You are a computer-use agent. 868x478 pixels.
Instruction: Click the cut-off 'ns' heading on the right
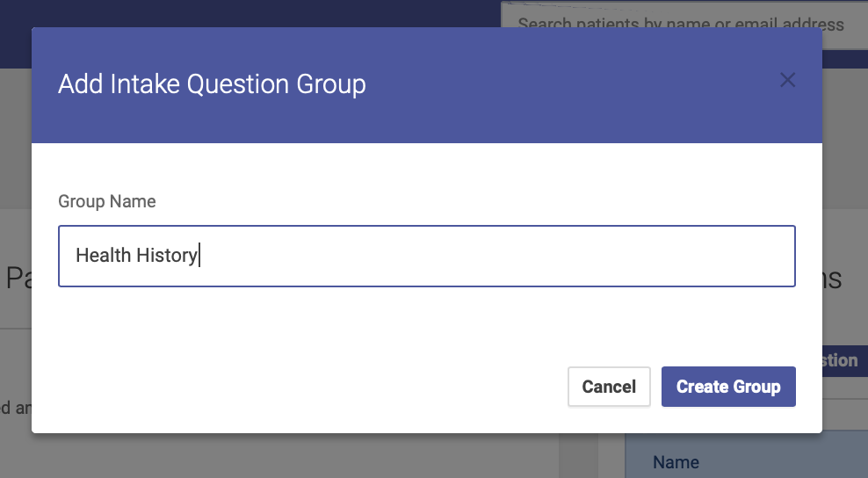[x=832, y=279]
